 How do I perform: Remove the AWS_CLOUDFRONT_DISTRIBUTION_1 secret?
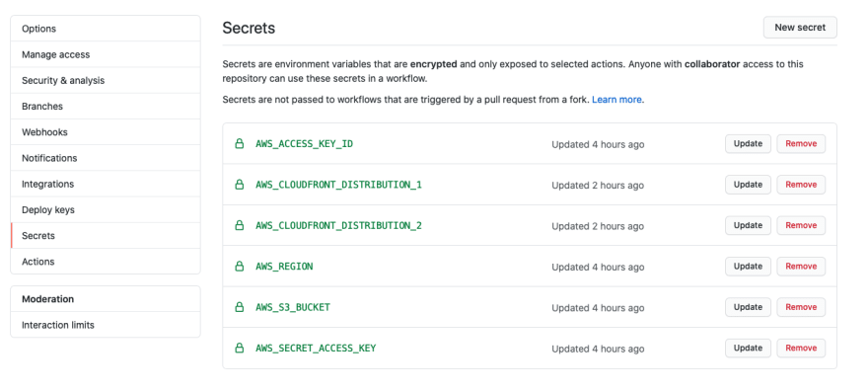click(801, 185)
